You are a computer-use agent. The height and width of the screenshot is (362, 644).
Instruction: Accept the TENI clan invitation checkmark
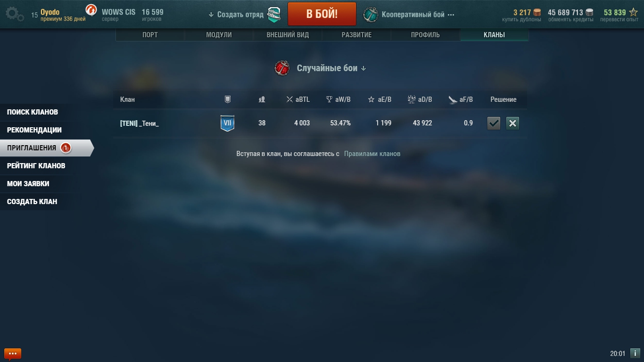494,123
